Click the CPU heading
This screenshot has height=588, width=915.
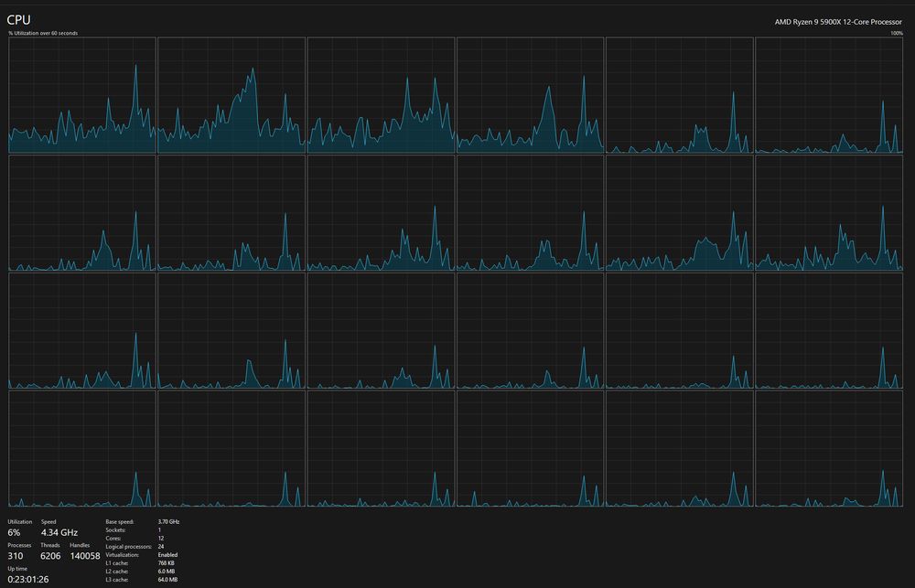click(17, 17)
